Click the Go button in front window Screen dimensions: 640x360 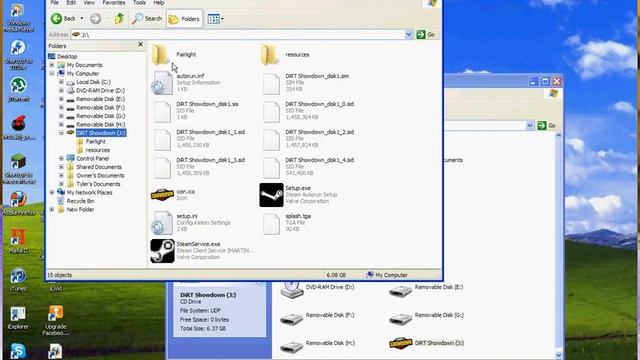[426, 35]
